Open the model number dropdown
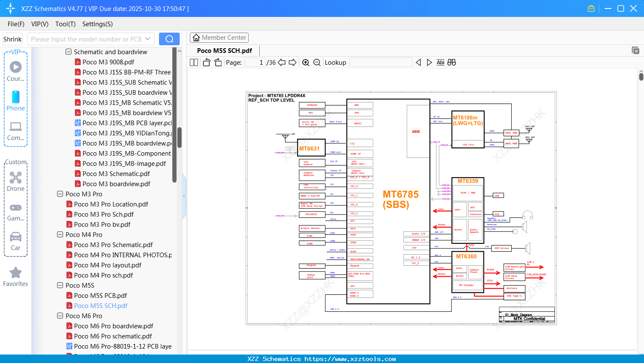Viewport: 644px width, 363px height. (x=148, y=39)
